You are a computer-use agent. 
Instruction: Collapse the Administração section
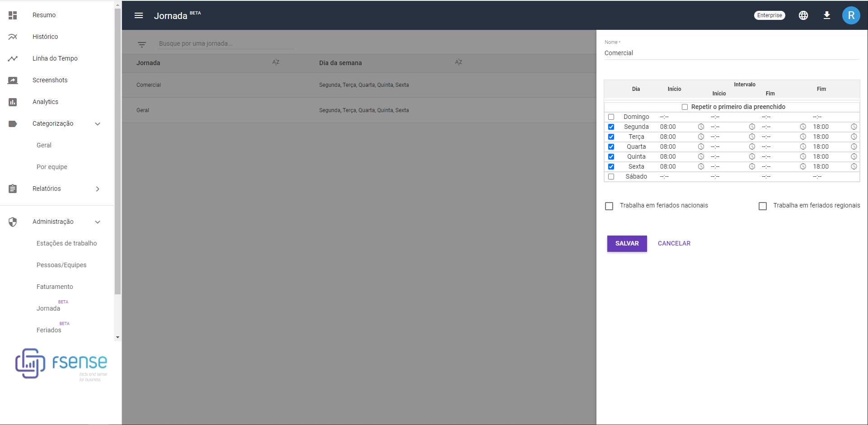(x=98, y=222)
